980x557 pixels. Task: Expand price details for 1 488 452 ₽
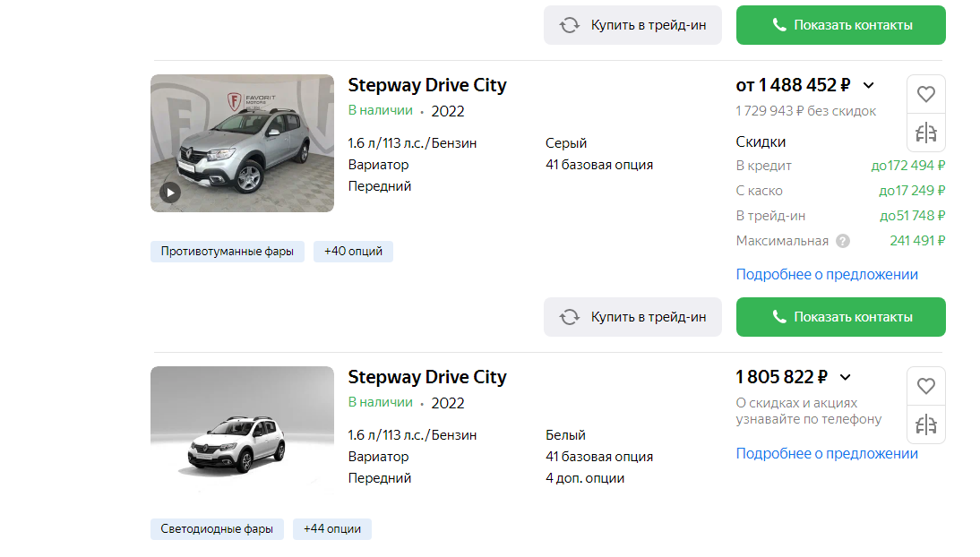pyautogui.click(x=869, y=85)
